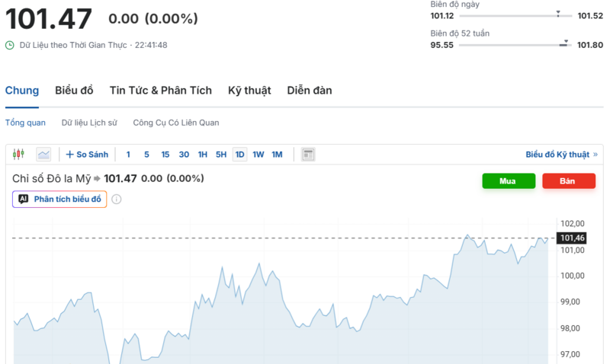The height and width of the screenshot is (364, 610).
Task: Click the 101,46 current price label
Action: point(571,238)
